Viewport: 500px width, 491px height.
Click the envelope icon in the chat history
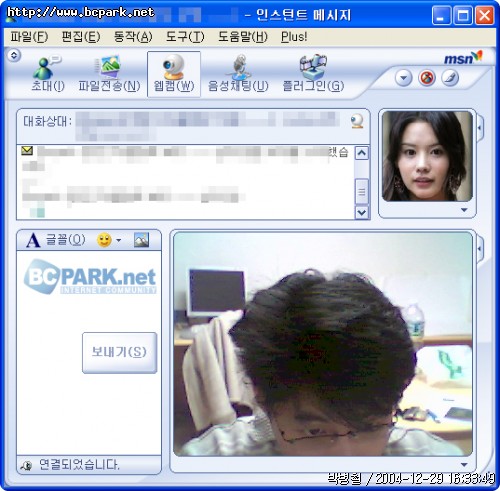click(x=27, y=151)
